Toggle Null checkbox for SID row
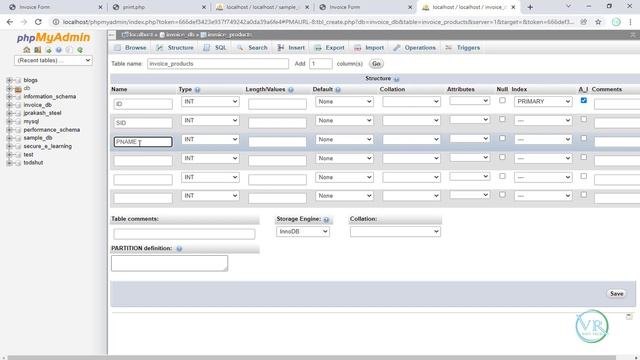Screen dimensions: 640x360 pyautogui.click(x=502, y=119)
